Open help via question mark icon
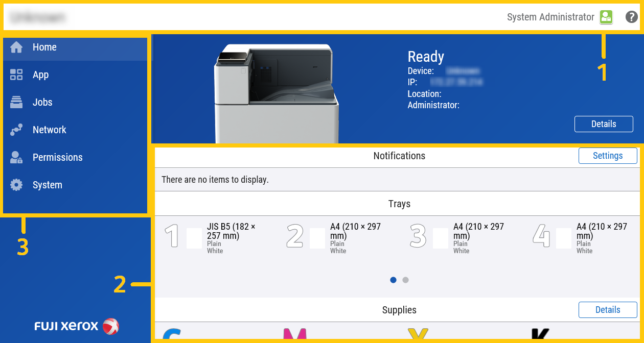The height and width of the screenshot is (343, 644). [x=632, y=17]
